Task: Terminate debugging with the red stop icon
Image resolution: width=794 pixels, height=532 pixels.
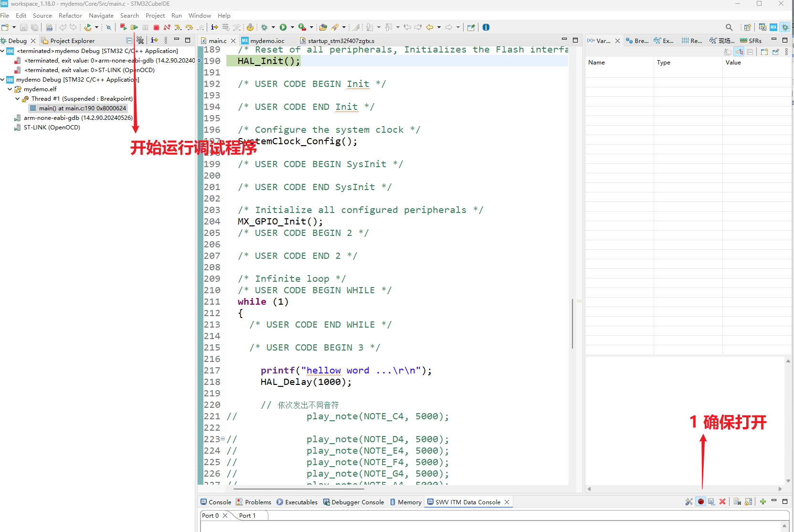Action: (x=156, y=27)
